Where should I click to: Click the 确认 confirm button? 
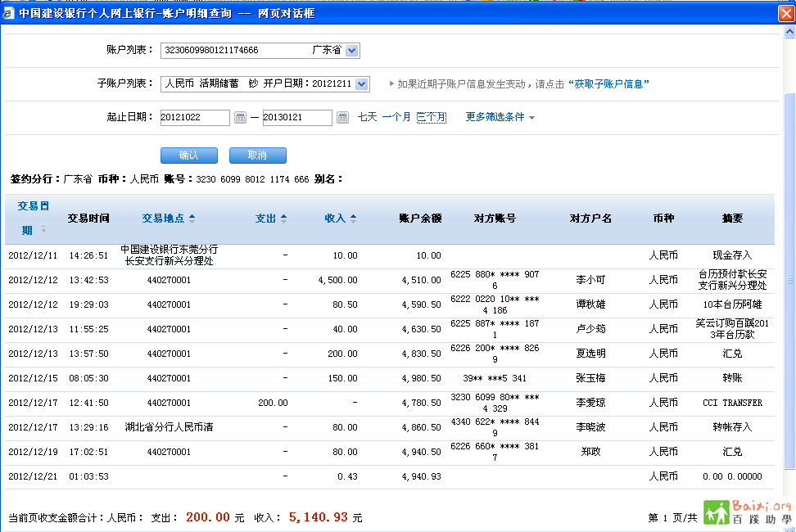[189, 156]
